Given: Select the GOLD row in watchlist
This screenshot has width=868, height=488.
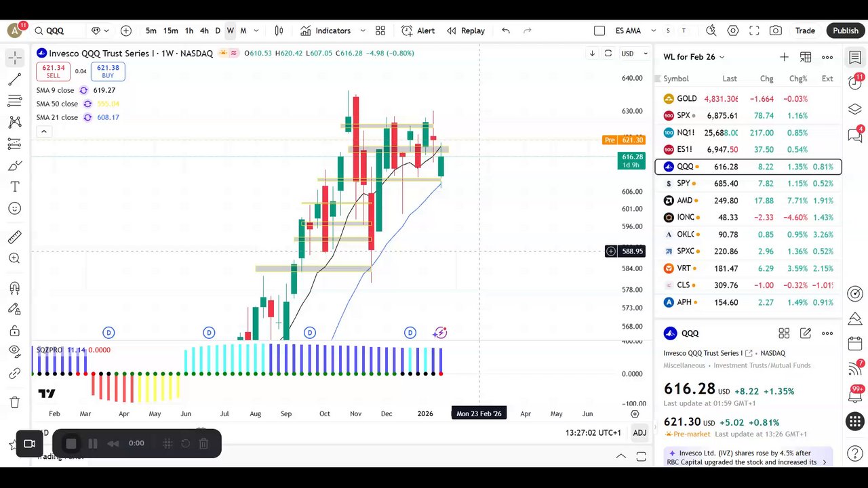Looking at the screenshot, I should coord(748,99).
